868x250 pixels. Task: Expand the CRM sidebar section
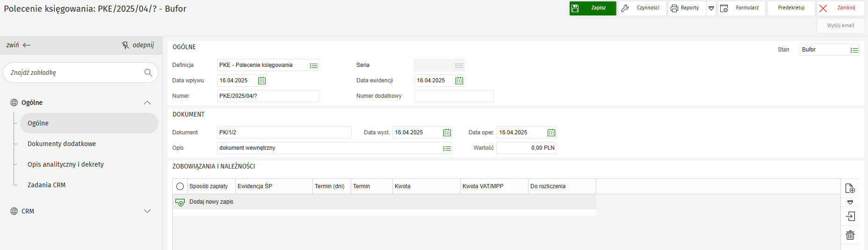(x=147, y=211)
